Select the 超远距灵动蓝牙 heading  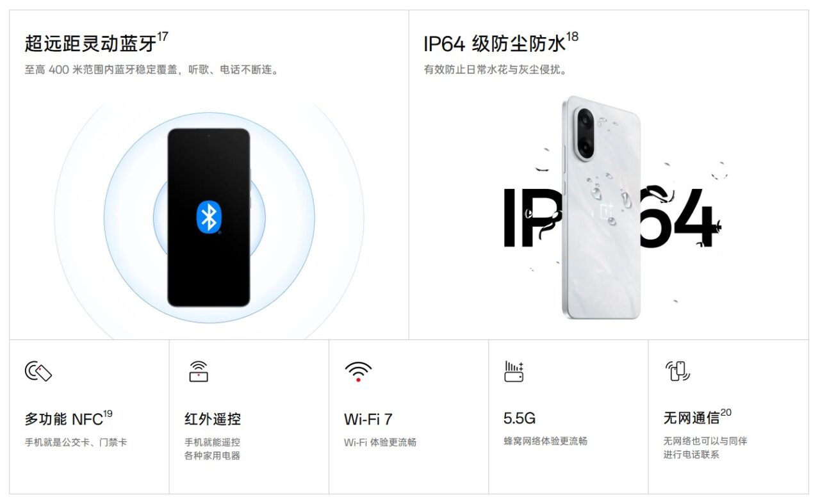[x=90, y=44]
